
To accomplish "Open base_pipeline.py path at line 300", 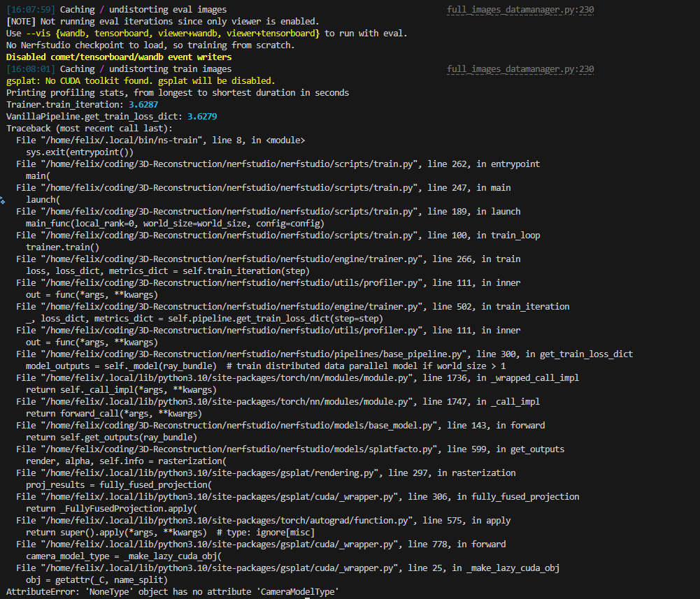I will 245,354.
